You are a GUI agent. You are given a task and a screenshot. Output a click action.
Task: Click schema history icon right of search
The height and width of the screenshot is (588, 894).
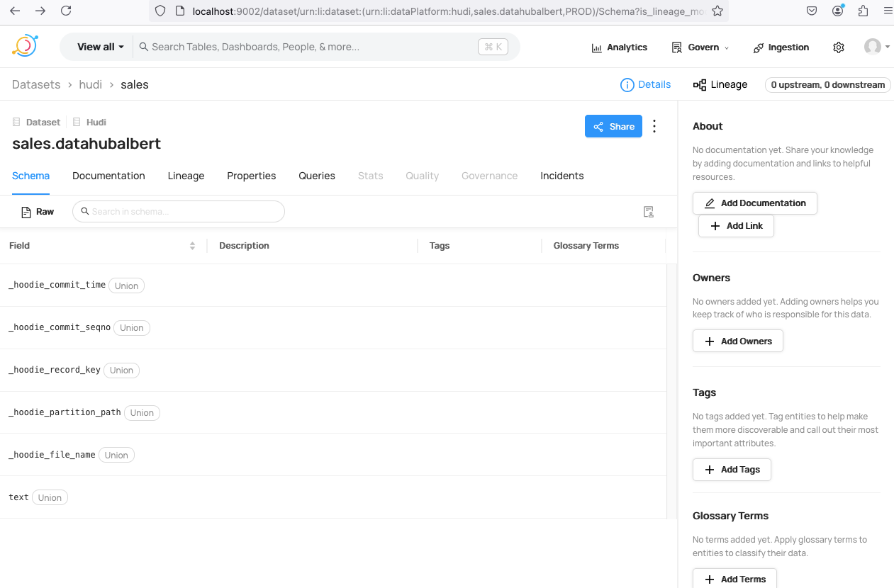[x=648, y=212]
